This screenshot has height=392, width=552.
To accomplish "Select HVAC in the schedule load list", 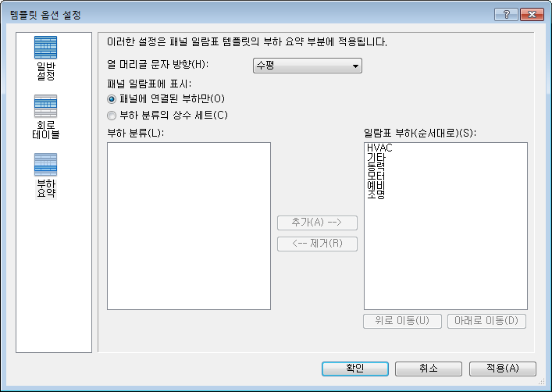I will [x=379, y=148].
